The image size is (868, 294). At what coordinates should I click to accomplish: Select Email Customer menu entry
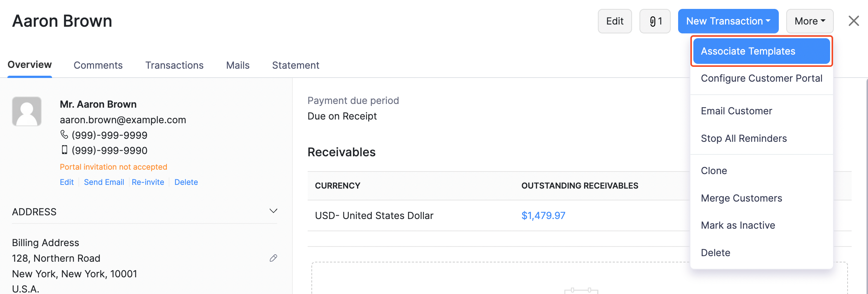pyautogui.click(x=736, y=111)
